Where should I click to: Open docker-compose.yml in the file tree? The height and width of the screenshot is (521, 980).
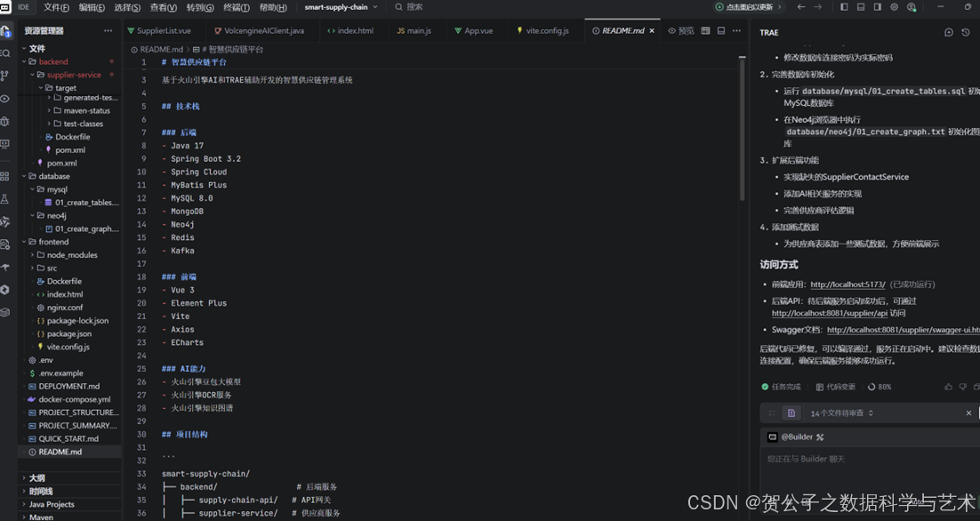68,399
